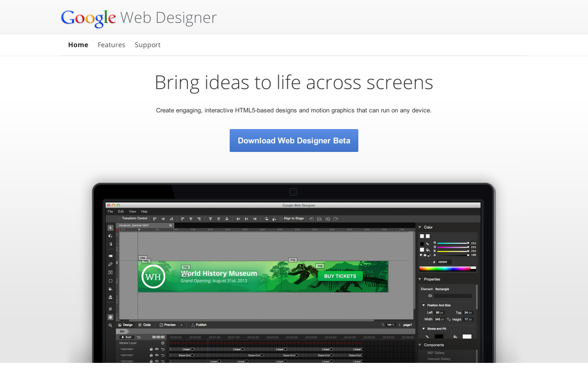This screenshot has height=371, width=588.
Task: Enable the Align to Stage checkbox
Action: pos(281,218)
